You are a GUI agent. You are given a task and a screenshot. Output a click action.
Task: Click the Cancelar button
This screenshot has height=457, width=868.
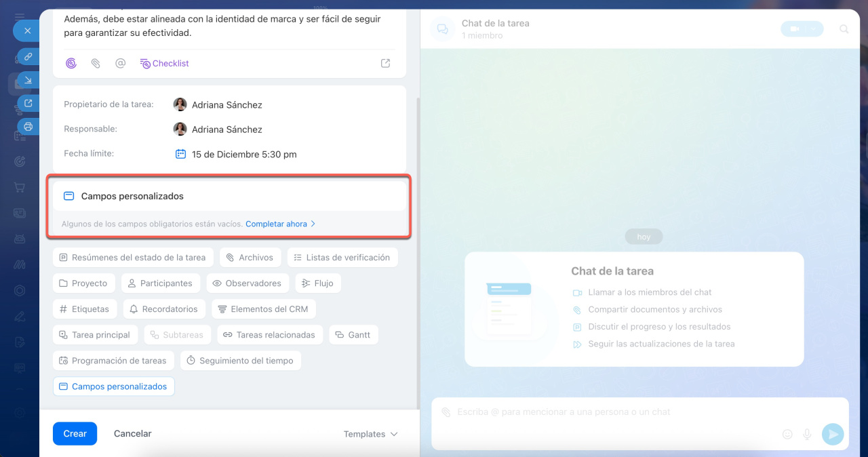click(132, 433)
